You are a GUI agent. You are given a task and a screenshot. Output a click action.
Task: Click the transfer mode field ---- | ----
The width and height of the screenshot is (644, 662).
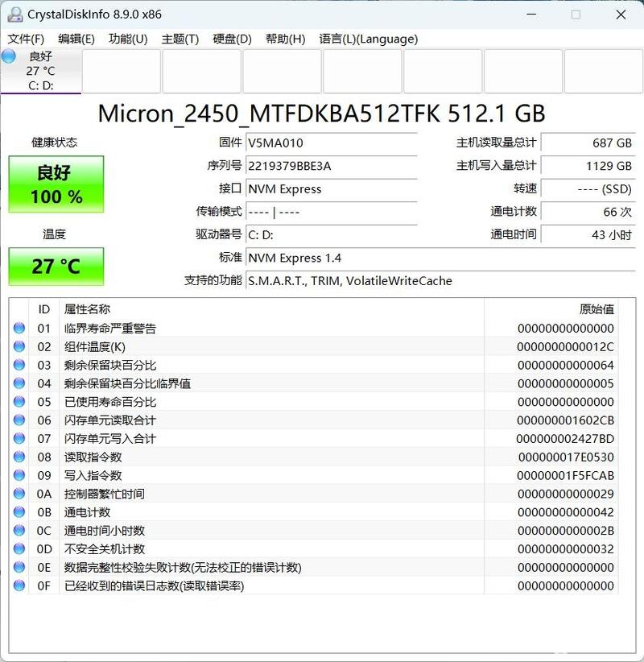(332, 212)
